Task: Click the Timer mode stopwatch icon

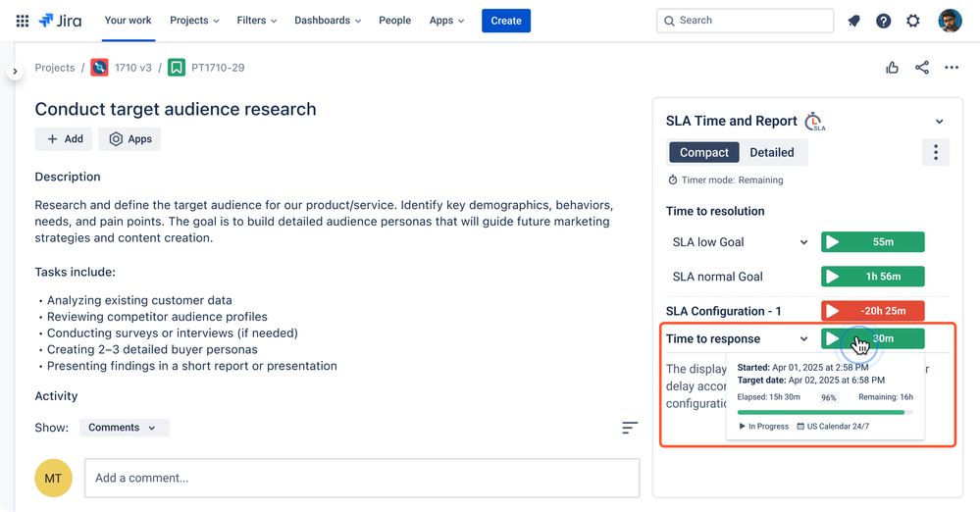Action: tap(673, 180)
